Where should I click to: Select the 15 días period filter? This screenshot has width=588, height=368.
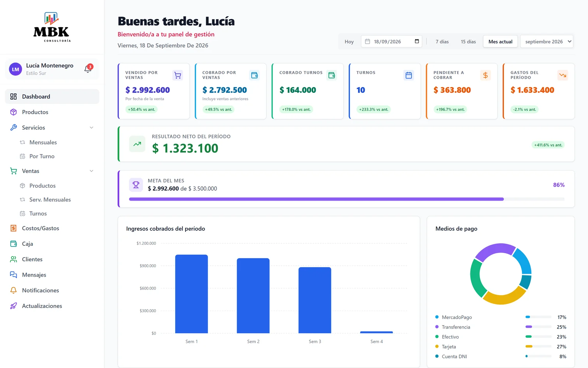(x=468, y=42)
